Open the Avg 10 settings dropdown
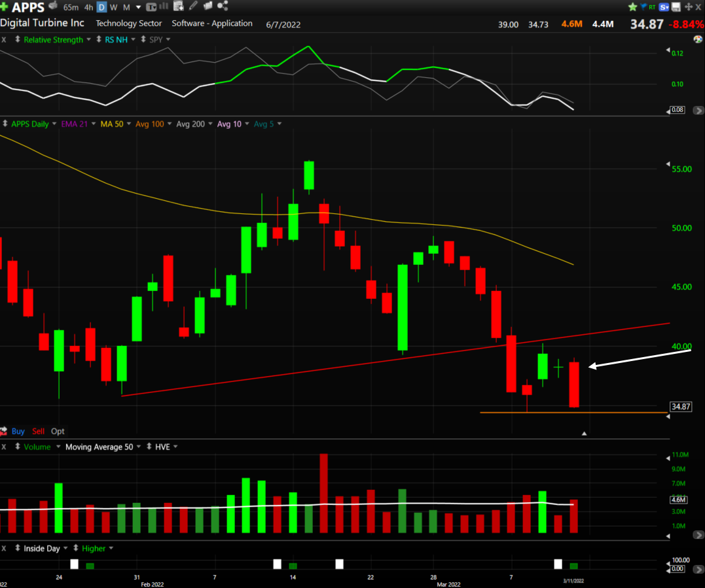Viewport: 705px width, 588px height. click(x=247, y=124)
